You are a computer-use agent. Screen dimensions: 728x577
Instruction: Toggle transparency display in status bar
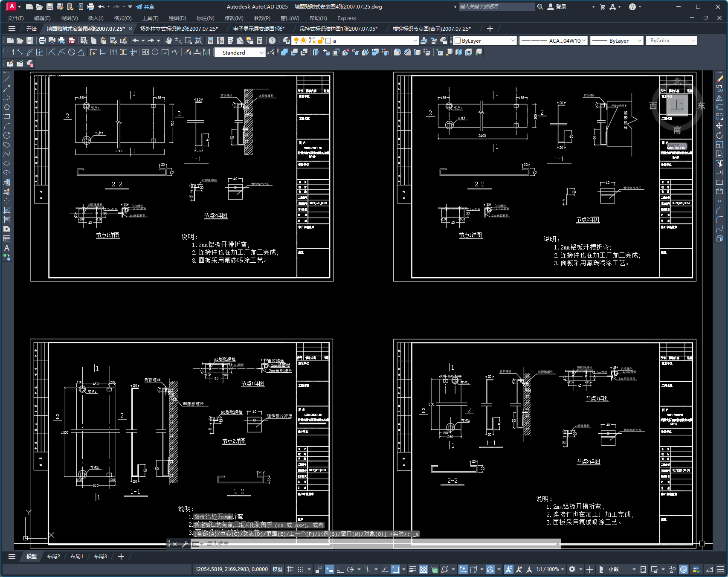click(423, 569)
